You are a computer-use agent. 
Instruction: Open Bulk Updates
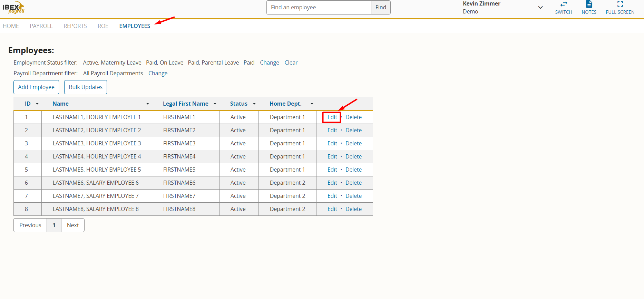[x=86, y=87]
